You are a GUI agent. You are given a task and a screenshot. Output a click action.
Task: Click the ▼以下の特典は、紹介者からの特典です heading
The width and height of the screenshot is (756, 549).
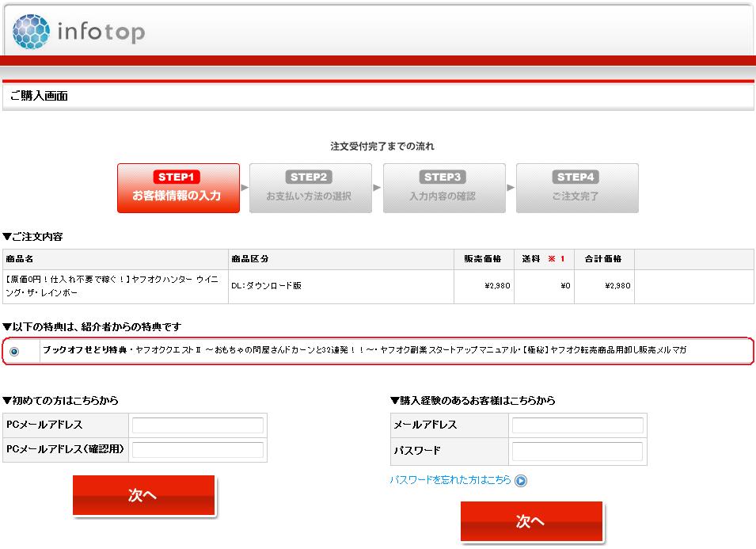click(x=92, y=326)
